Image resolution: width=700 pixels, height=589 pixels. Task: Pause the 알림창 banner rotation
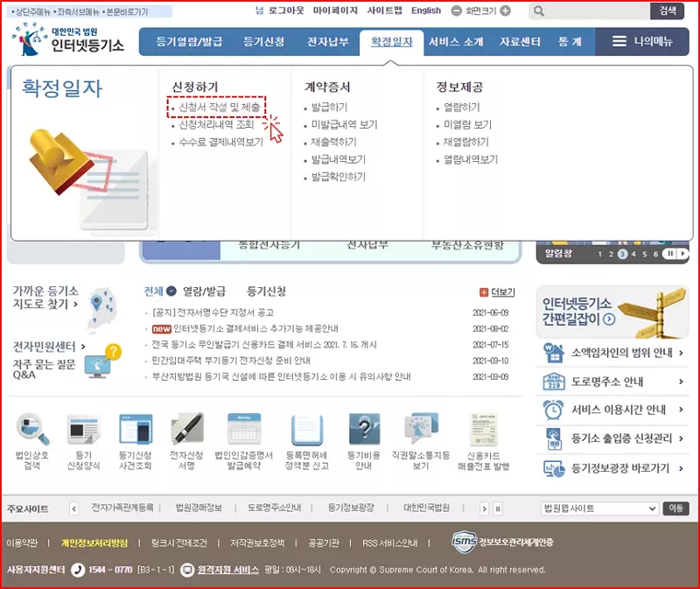coord(670,254)
